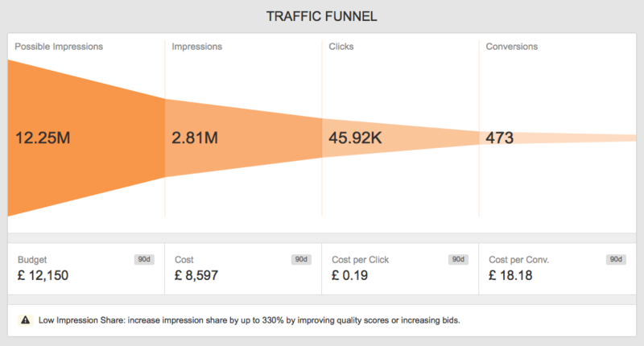Open the Cost per Click £ 0.19 card
This screenshot has height=346, width=644.
point(400,269)
